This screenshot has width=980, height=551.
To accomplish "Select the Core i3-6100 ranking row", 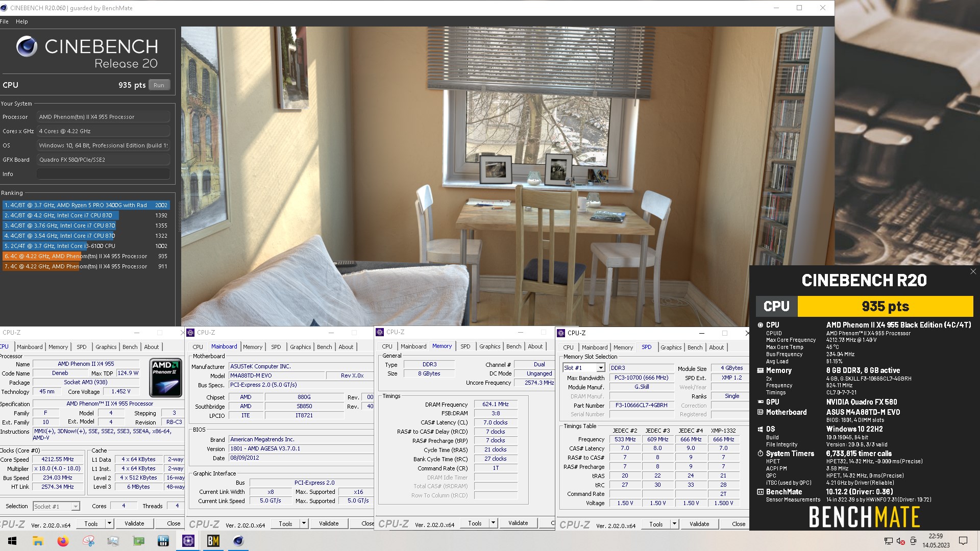I will [86, 246].
